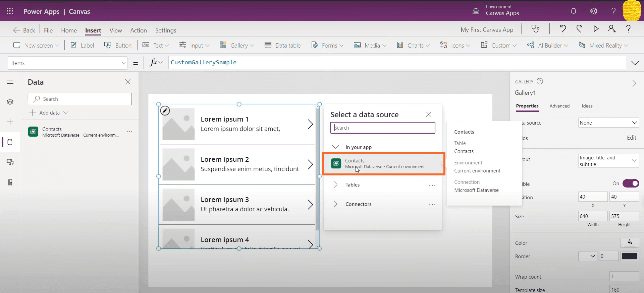Preview the app with play icon

(596, 29)
